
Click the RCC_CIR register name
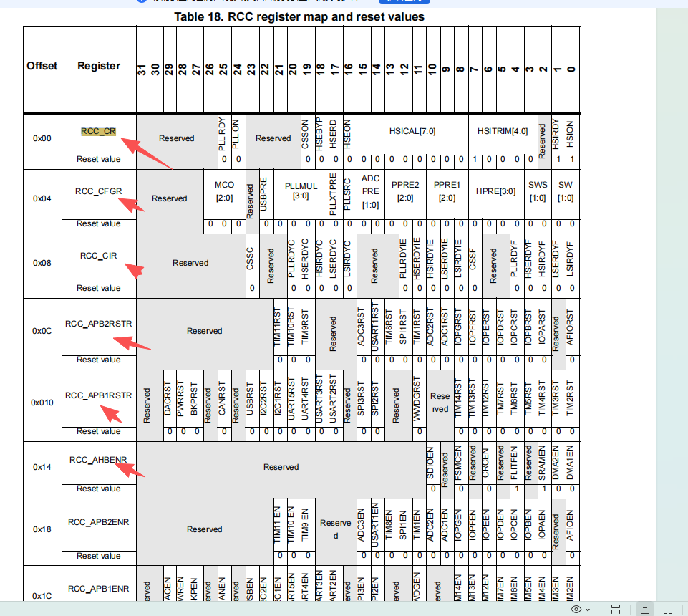[98, 256]
